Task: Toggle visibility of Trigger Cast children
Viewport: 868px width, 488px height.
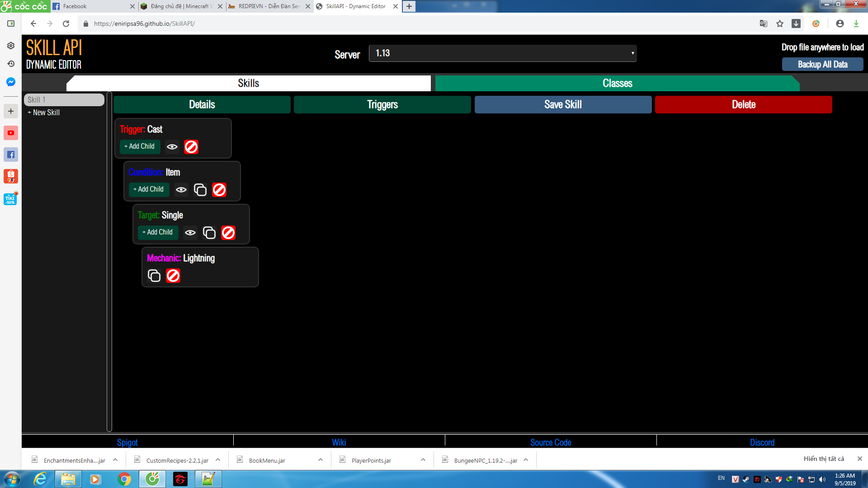Action: tap(172, 147)
